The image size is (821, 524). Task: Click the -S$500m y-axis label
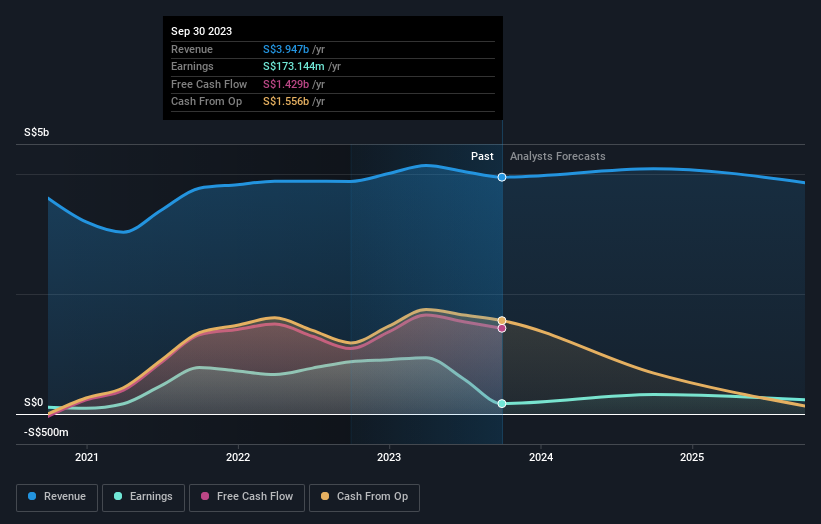pos(46,432)
